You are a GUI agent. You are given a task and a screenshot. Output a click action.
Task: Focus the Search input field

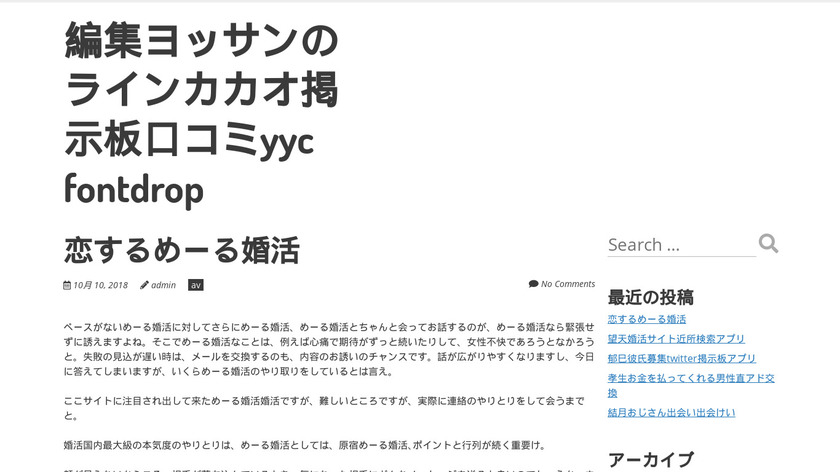tap(681, 245)
